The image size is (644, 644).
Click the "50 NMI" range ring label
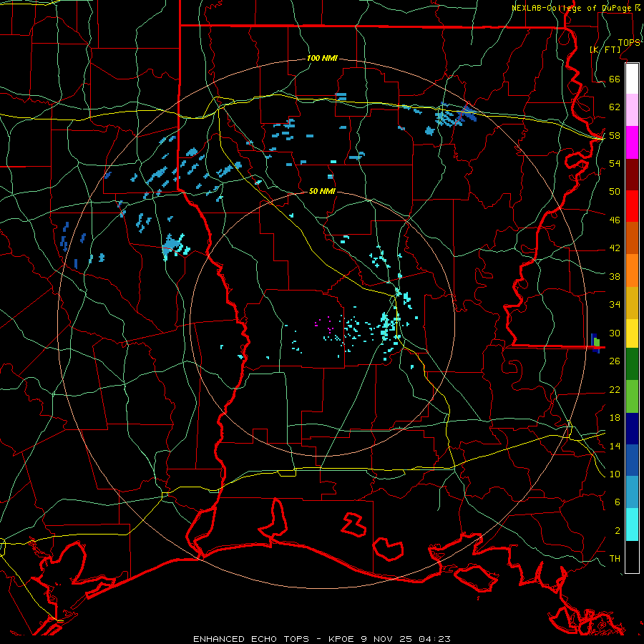(322, 191)
